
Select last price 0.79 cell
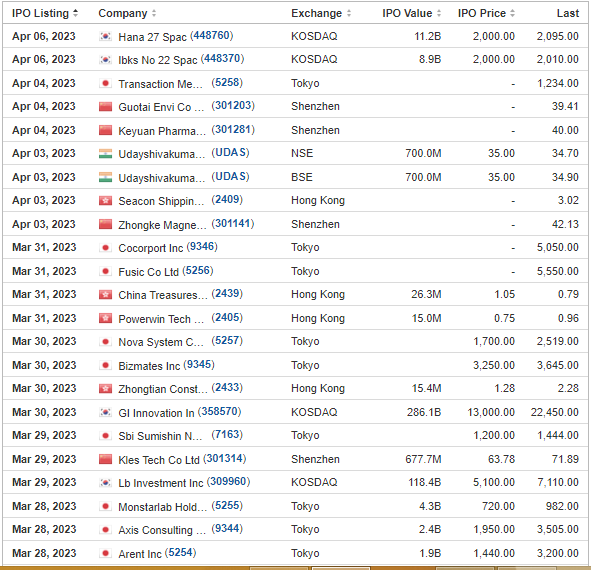tap(568, 294)
